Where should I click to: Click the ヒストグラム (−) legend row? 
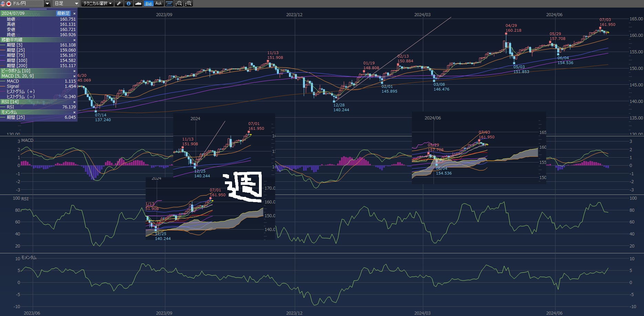(x=39, y=97)
